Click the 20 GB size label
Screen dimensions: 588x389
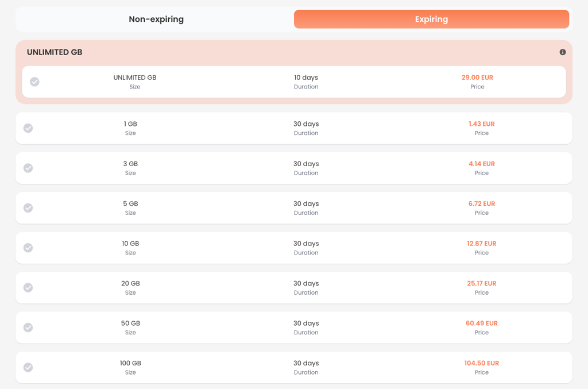point(130,284)
